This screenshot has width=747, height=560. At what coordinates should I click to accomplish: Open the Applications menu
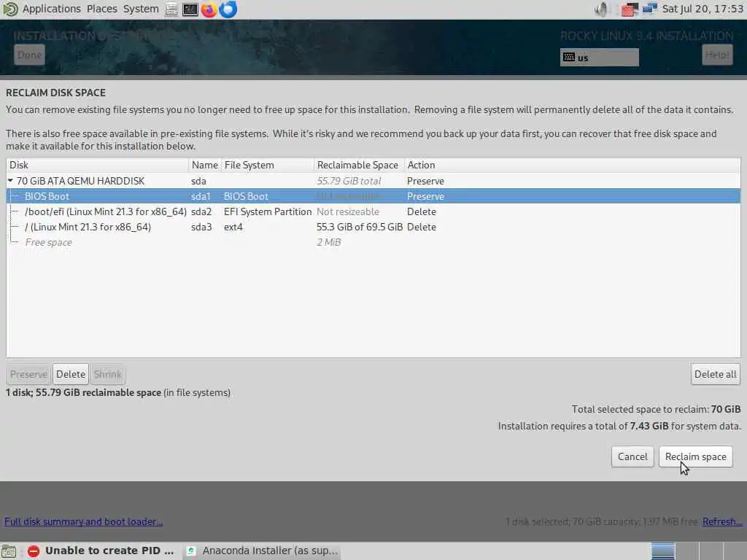click(52, 9)
